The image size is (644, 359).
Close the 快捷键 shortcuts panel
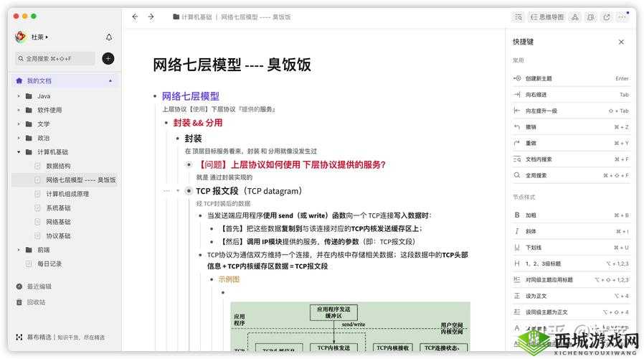[x=621, y=42]
